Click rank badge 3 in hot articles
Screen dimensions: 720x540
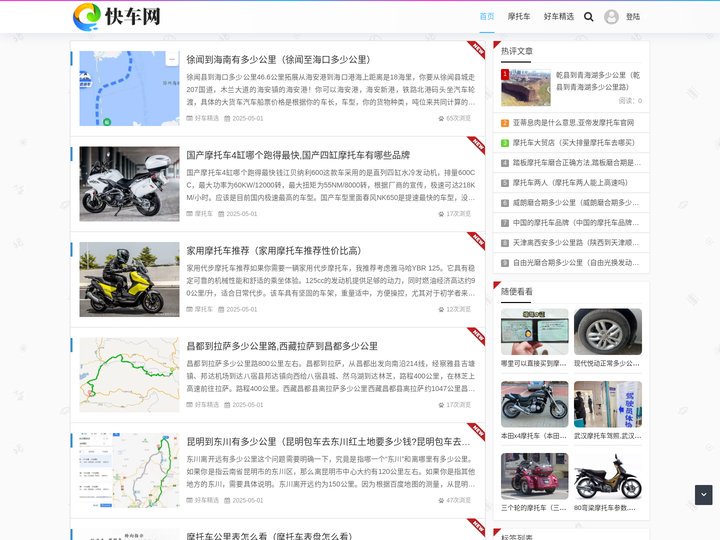505,143
